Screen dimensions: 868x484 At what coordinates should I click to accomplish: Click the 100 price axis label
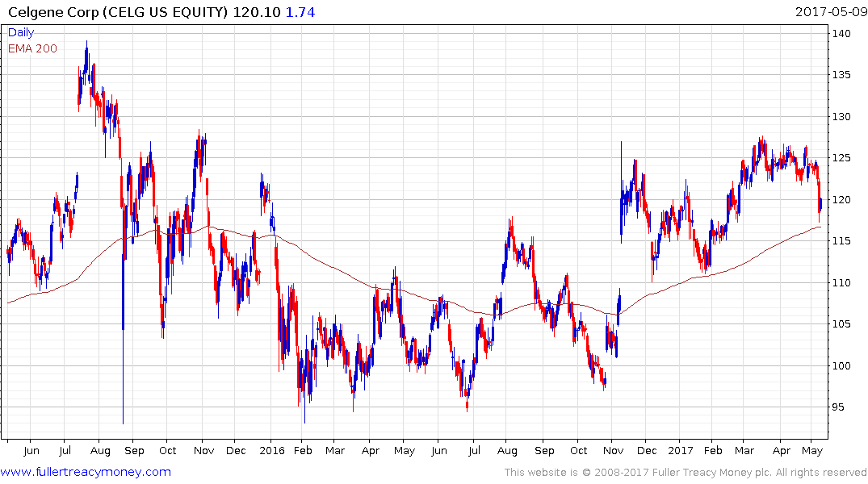pos(841,365)
